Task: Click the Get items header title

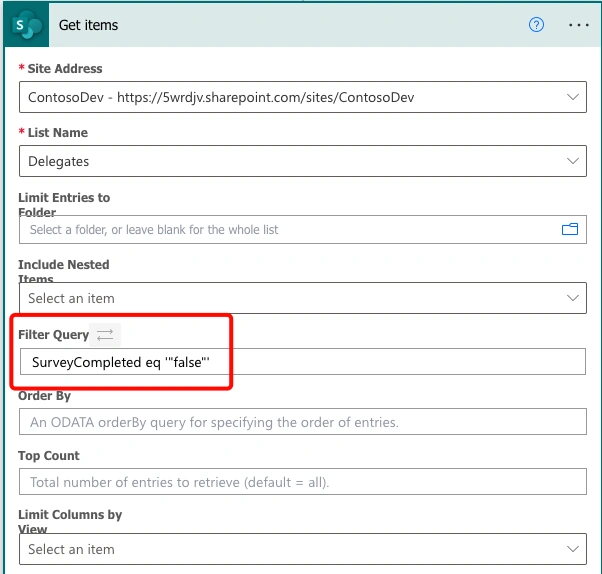Action: (88, 25)
